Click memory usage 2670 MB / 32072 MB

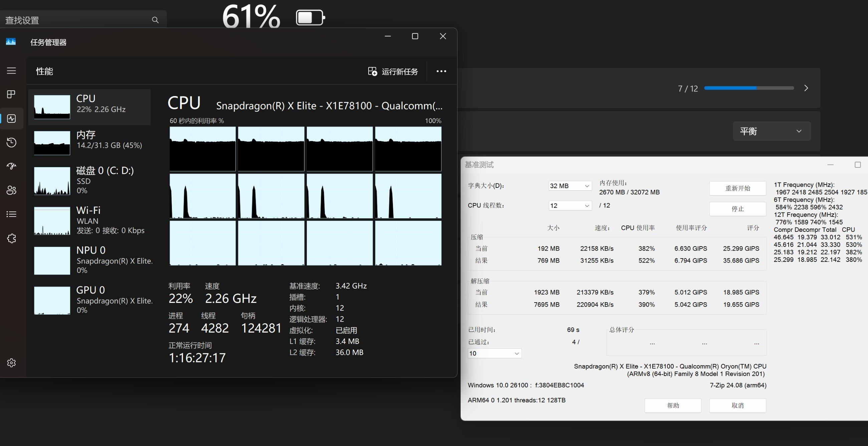(629, 192)
